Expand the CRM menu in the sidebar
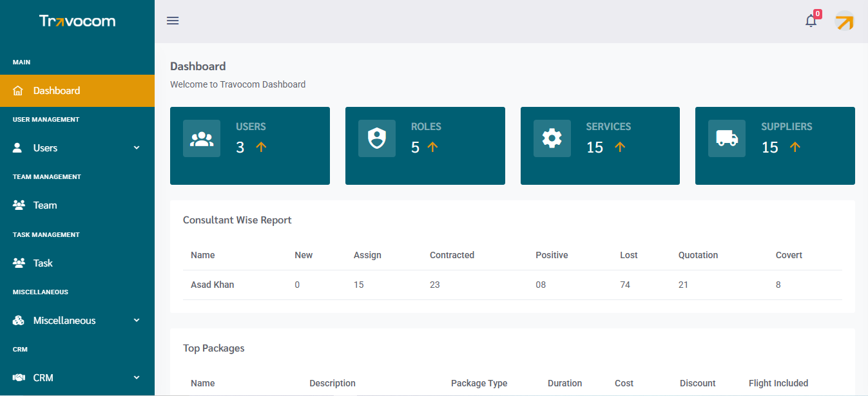The width and height of the screenshot is (868, 396). coord(136,377)
